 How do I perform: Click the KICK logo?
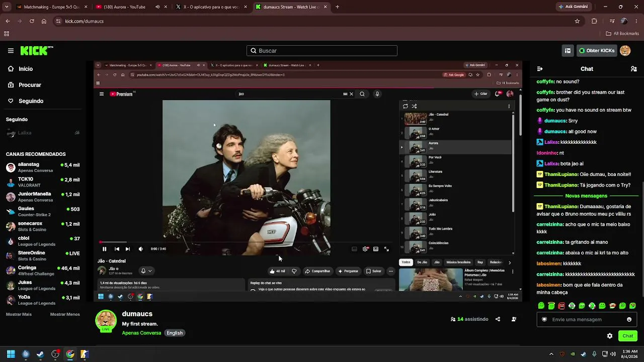[37, 51]
